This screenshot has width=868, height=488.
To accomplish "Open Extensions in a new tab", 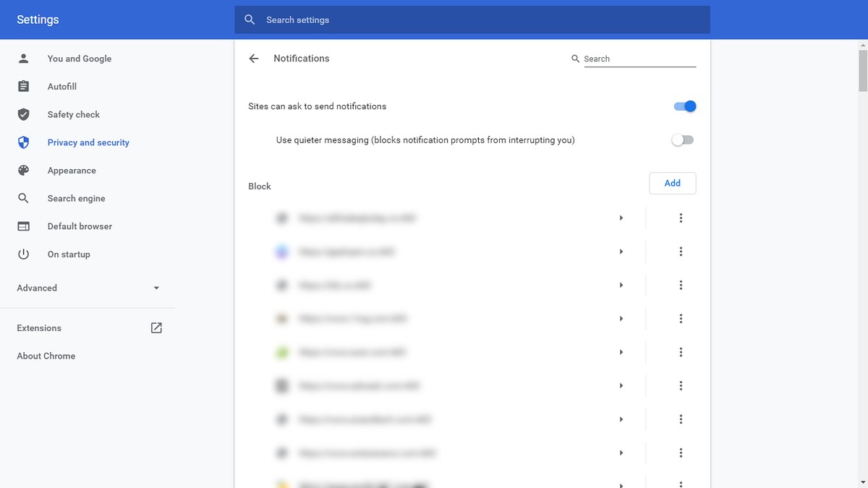I will 156,327.
